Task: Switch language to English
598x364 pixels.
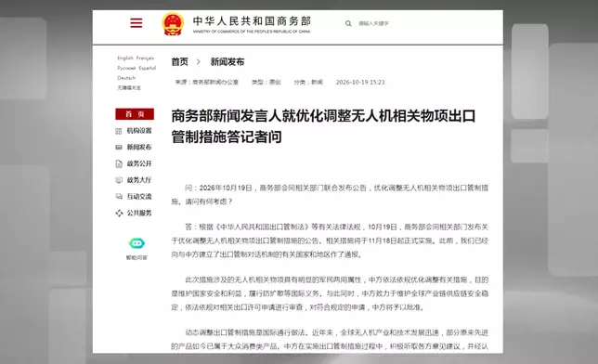Action: (x=125, y=58)
